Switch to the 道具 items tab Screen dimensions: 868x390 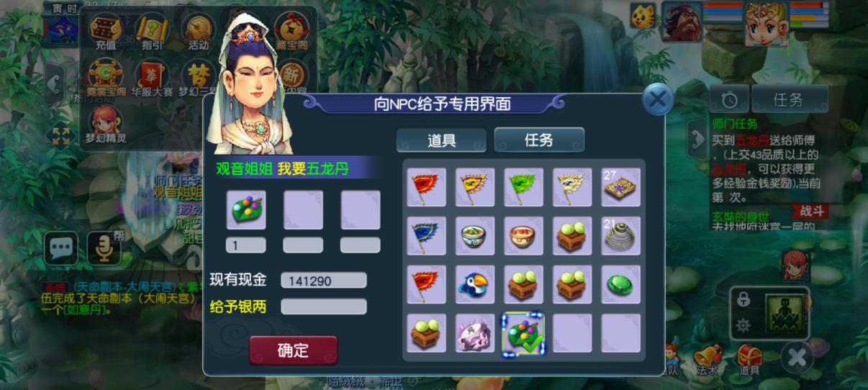pos(441,140)
